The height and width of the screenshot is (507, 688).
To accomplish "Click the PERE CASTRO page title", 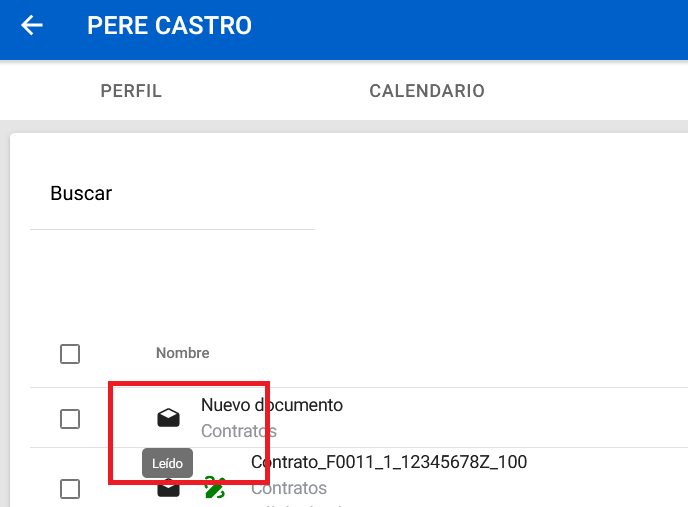I will pos(169,25).
